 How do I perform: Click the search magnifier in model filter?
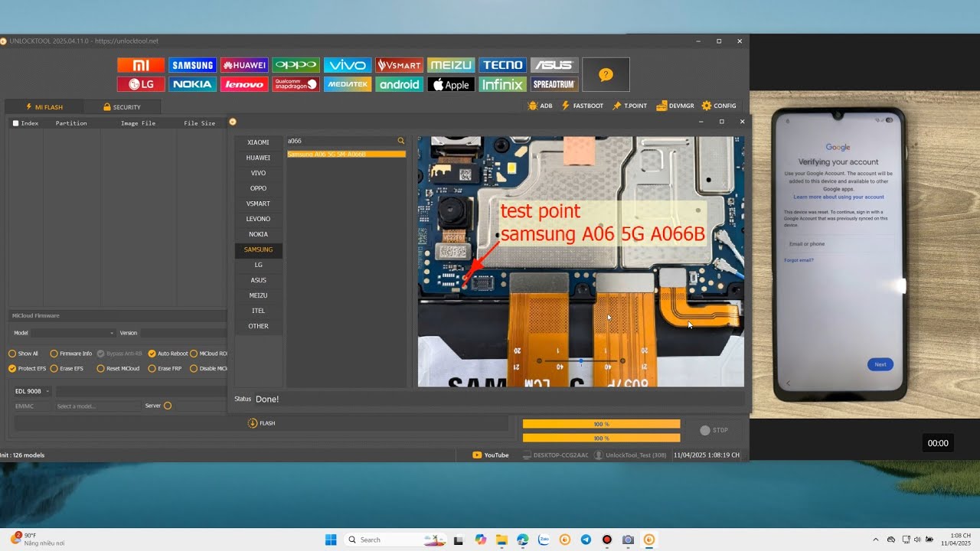(x=400, y=142)
